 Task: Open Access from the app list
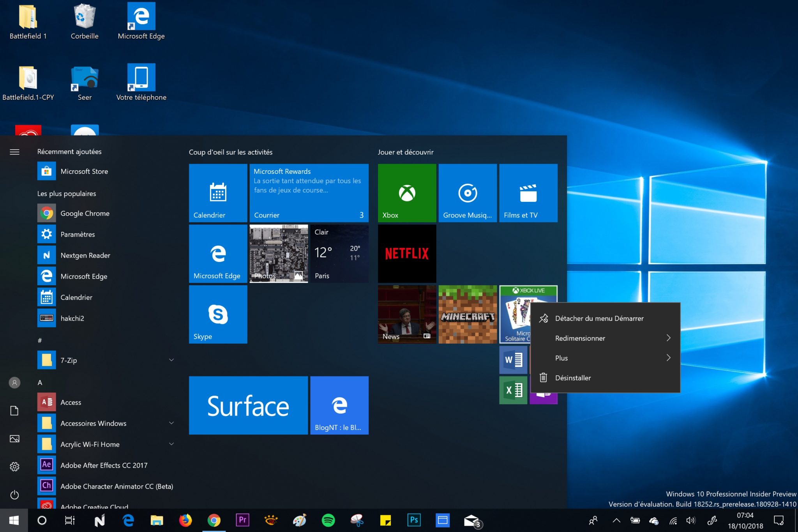click(106, 402)
